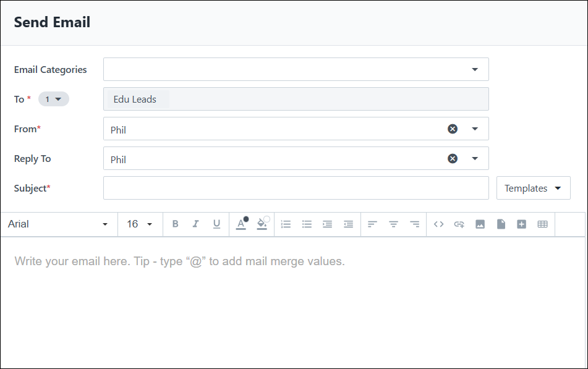This screenshot has height=369, width=588.
Task: Underline the selected text
Action: (x=217, y=224)
